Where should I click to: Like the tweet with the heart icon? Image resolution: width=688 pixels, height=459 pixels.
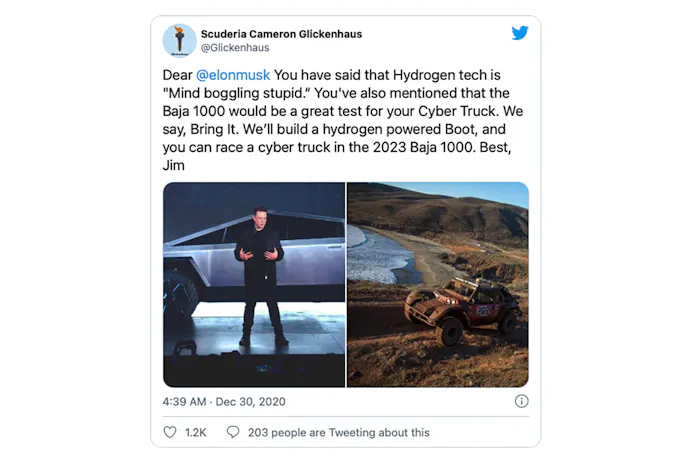[170, 432]
